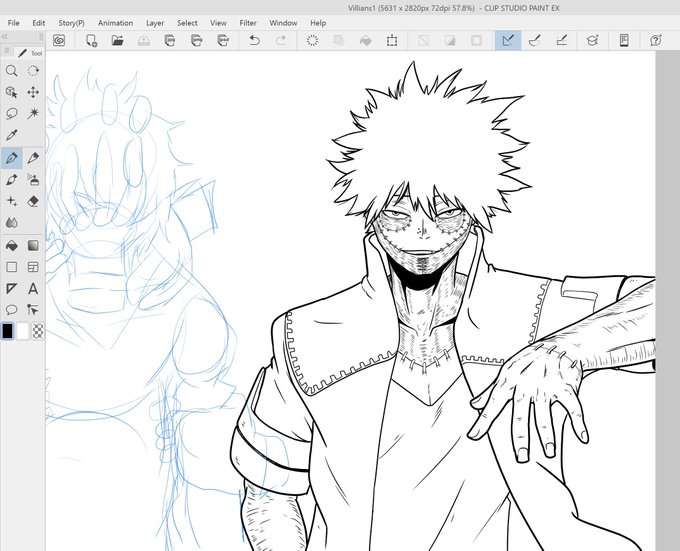680x551 pixels.
Task: Click the Redo arrow in command bar
Action: pyautogui.click(x=281, y=41)
